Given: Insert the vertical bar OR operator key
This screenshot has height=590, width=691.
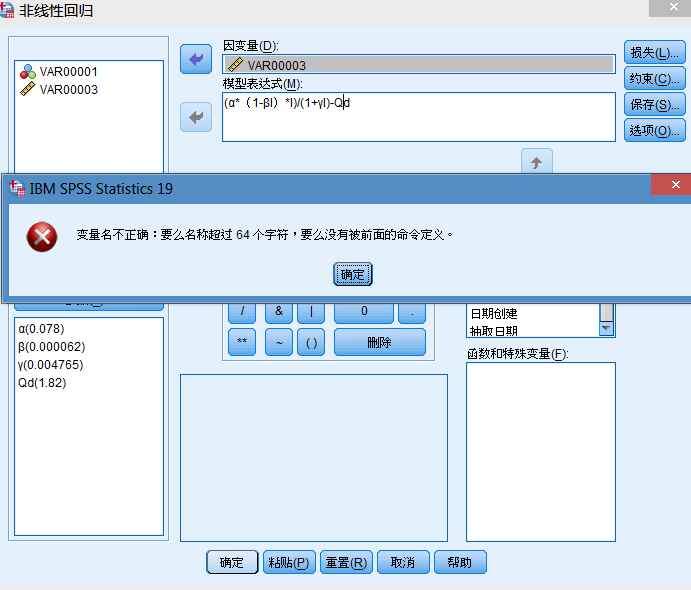Looking at the screenshot, I should pos(311,312).
